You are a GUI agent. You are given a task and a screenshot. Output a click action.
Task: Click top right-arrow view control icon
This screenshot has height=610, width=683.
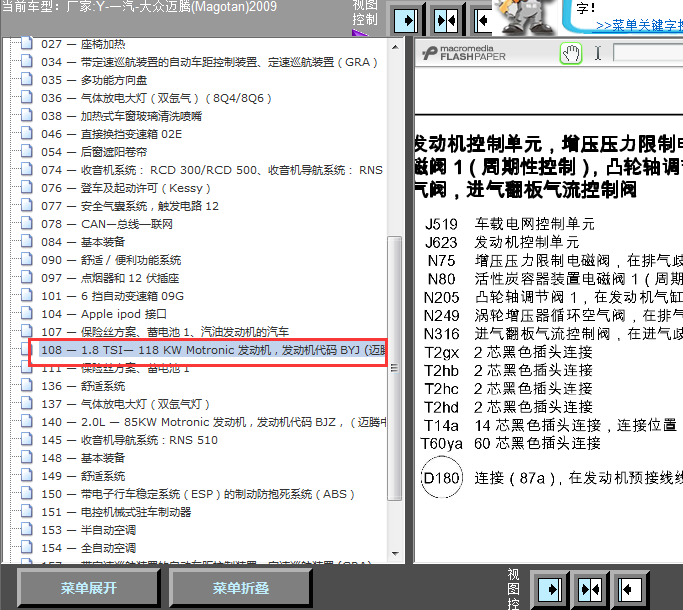point(406,20)
